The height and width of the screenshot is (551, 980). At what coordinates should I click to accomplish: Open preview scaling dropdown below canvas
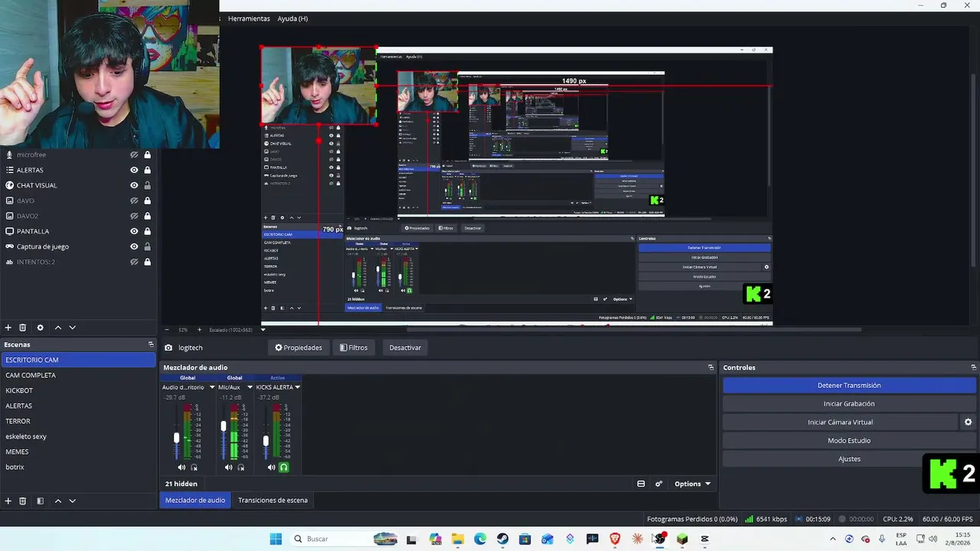[263, 330]
